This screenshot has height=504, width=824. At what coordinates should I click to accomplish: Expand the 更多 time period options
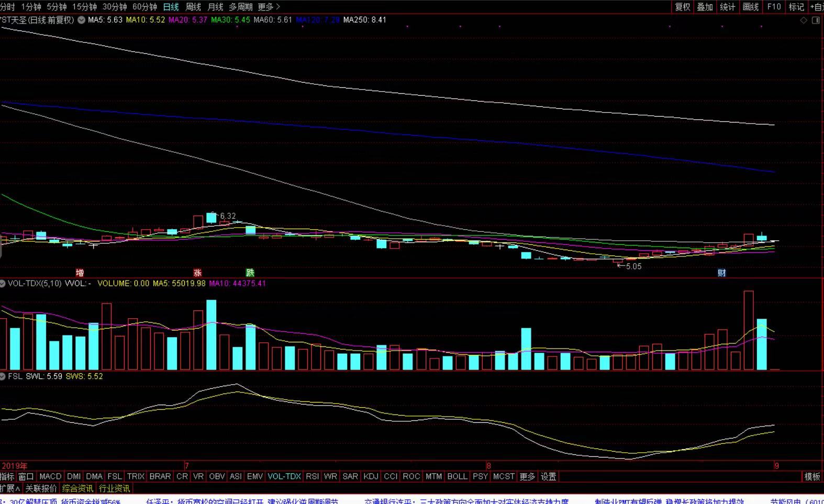coord(269,7)
